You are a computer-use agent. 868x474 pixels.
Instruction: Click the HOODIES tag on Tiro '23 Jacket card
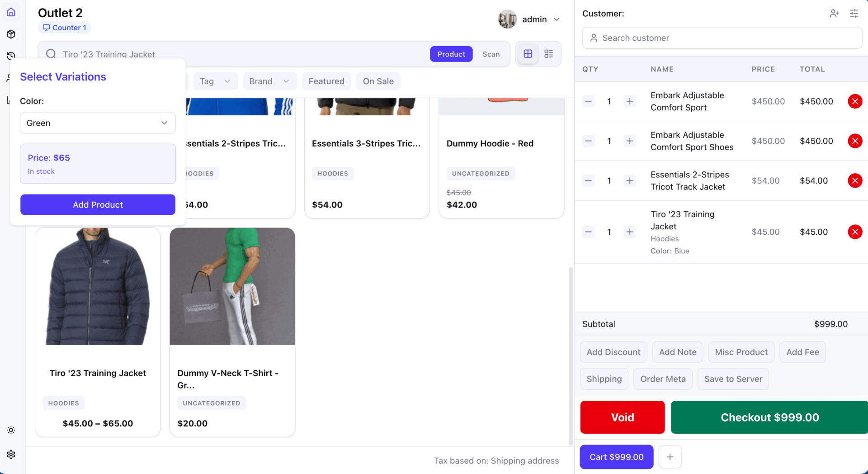pos(64,403)
